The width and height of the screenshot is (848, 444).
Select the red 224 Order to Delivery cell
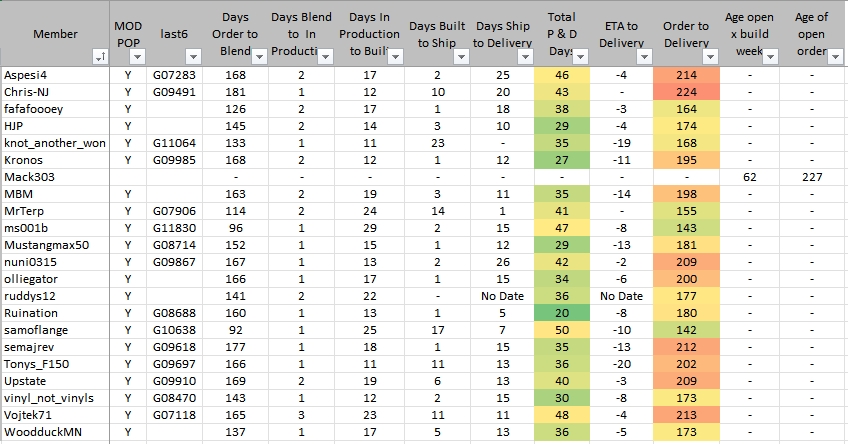686,93
